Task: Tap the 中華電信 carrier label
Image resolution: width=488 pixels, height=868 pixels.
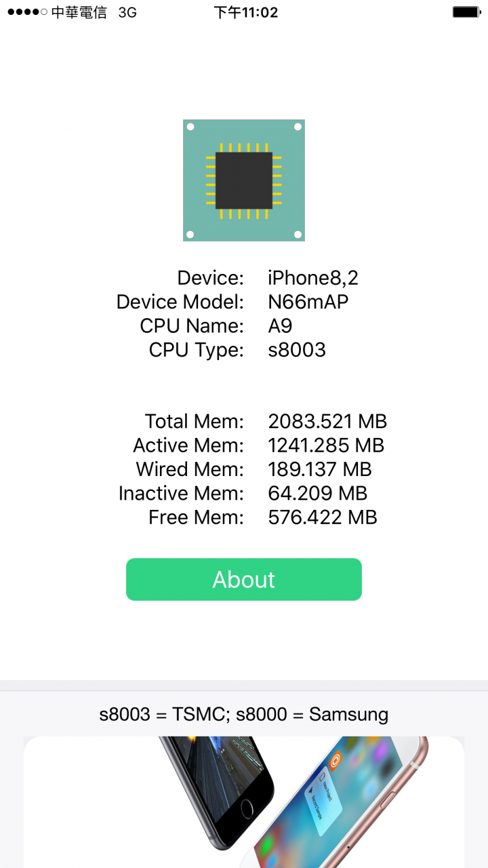Action: pos(79,12)
